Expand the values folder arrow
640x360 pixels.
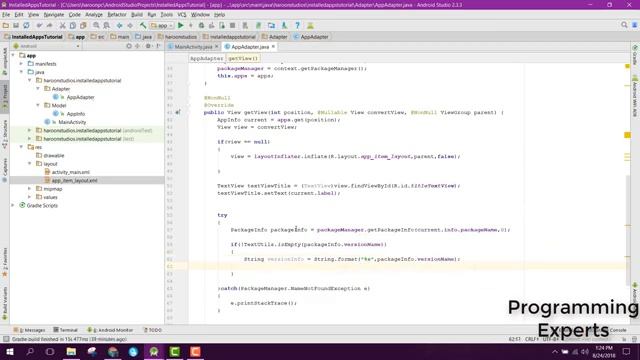pos(29,197)
